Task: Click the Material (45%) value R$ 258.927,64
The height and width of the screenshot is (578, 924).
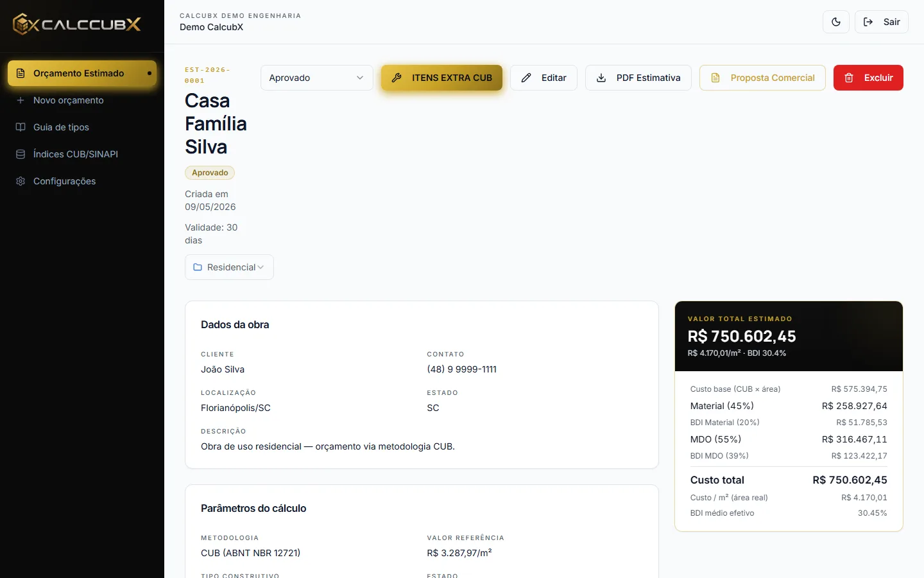Action: [x=855, y=406]
